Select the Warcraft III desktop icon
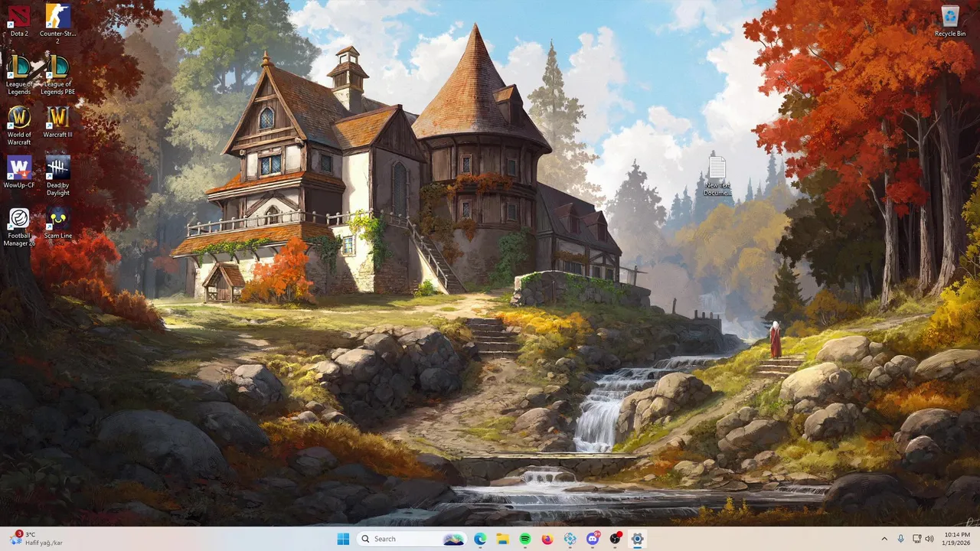Viewport: 980px width, 551px height. (57, 122)
